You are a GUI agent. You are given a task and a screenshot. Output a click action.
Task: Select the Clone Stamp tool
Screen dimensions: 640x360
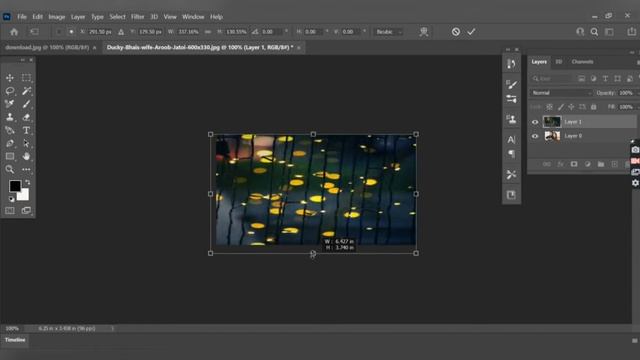(10, 117)
